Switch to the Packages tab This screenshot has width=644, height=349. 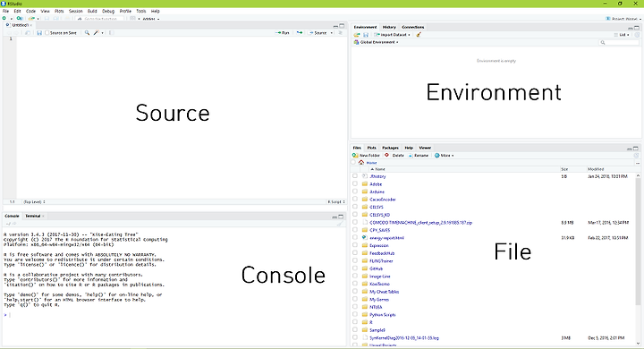pos(390,148)
